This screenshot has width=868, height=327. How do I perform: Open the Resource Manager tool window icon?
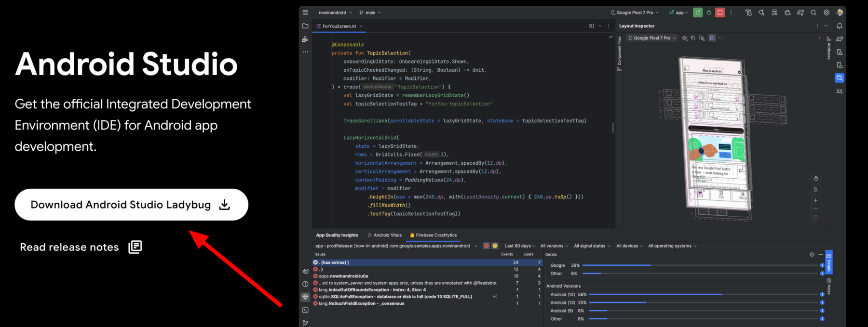pyautogui.click(x=305, y=39)
